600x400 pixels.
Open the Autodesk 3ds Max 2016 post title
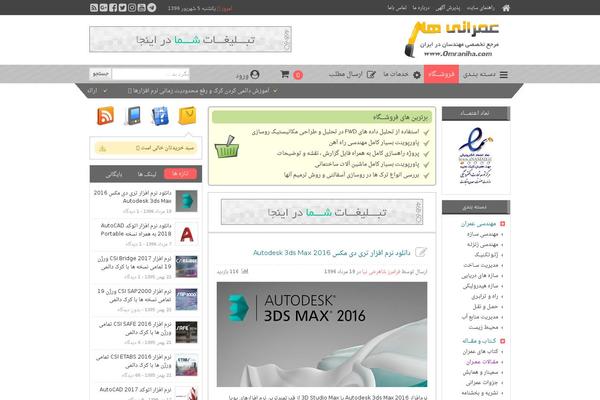pyautogui.click(x=331, y=253)
